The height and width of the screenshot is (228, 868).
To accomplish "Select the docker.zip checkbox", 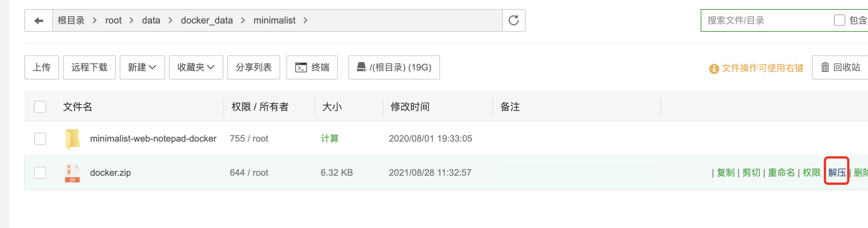I will 40,173.
